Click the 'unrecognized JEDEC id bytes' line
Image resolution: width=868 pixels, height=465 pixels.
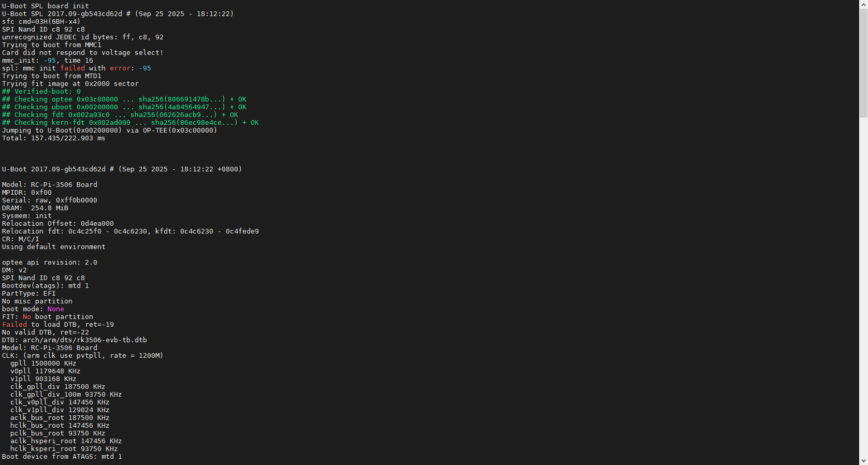click(83, 37)
